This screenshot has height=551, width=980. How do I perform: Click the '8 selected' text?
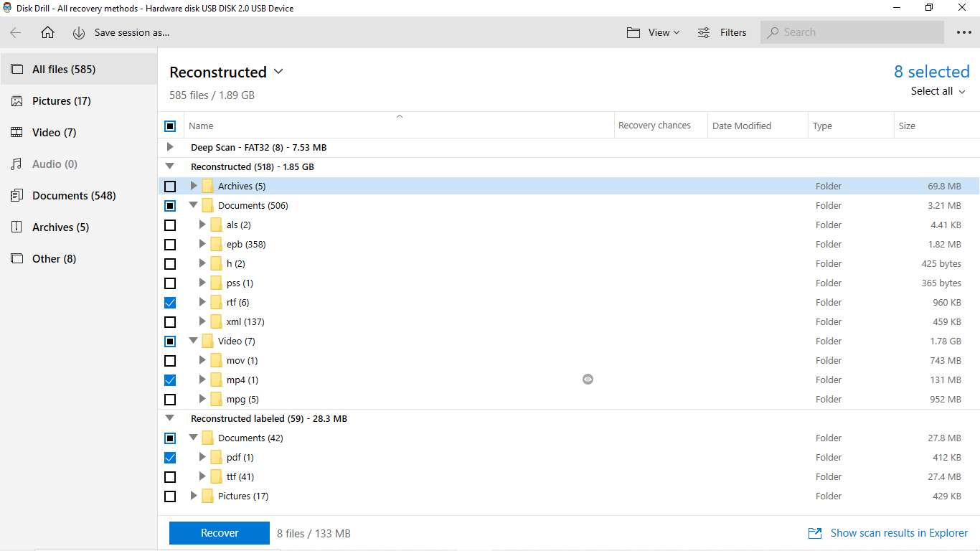(x=931, y=72)
